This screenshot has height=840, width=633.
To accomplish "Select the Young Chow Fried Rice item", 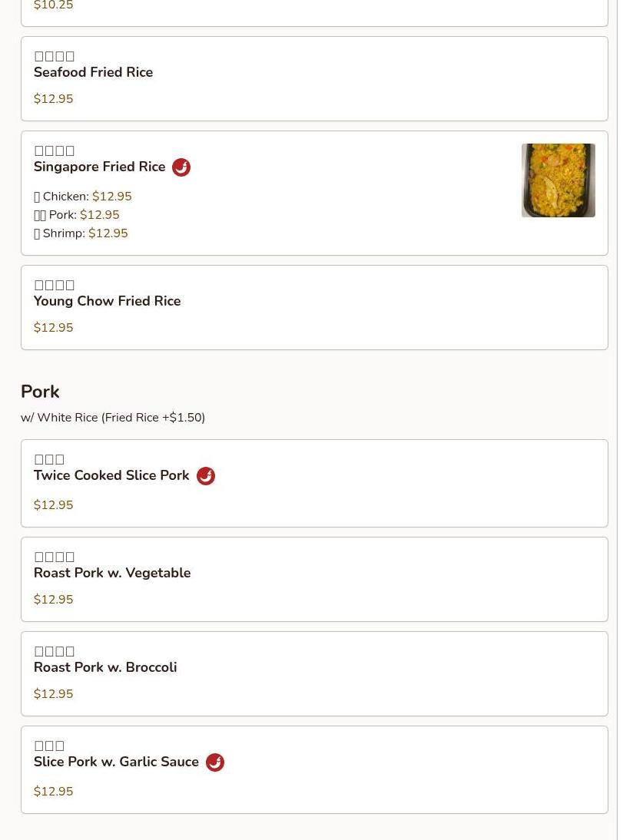I will pyautogui.click(x=315, y=307).
